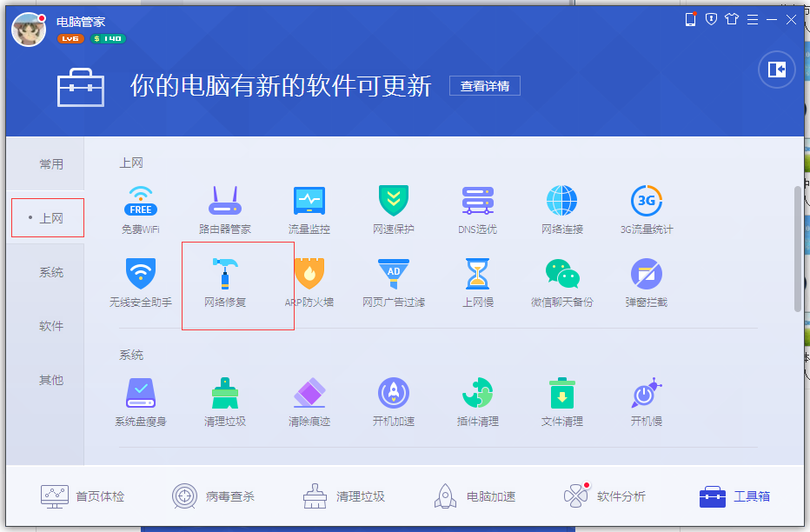Open the main menu hamburger icon

[x=753, y=20]
